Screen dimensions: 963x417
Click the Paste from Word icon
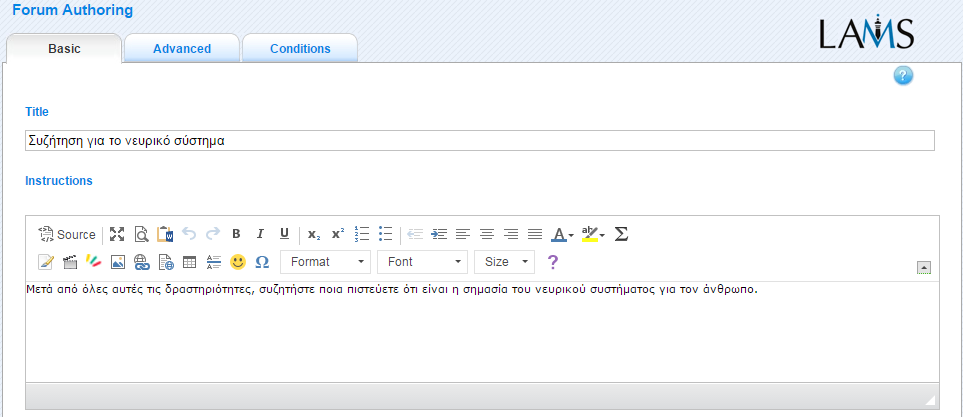165,234
